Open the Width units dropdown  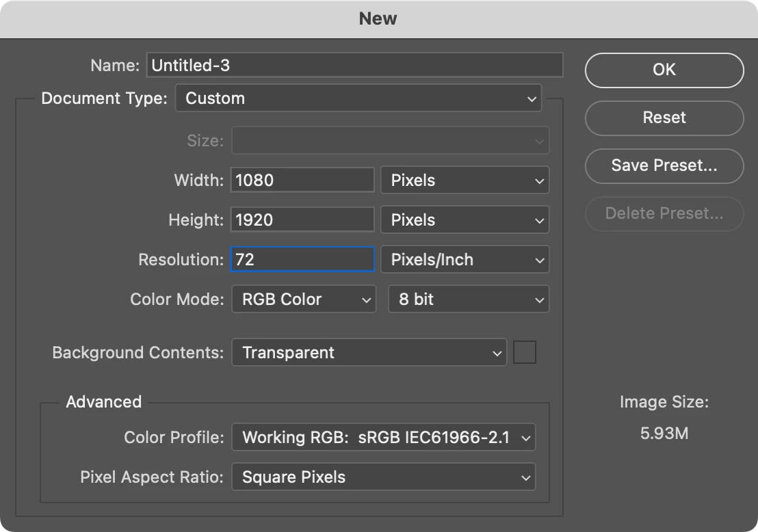click(465, 181)
